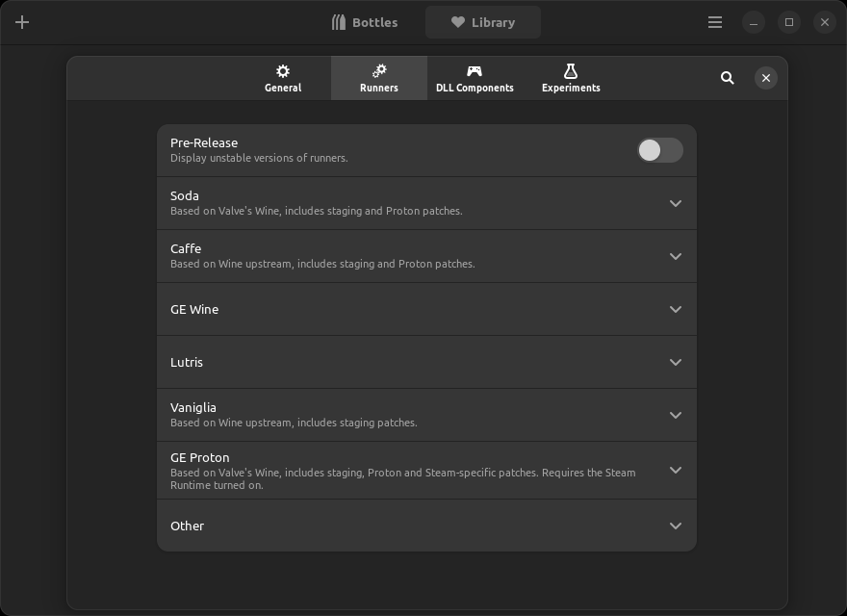Image resolution: width=847 pixels, height=616 pixels.
Task: Open the GE Wine versions list
Action: [x=675, y=309]
